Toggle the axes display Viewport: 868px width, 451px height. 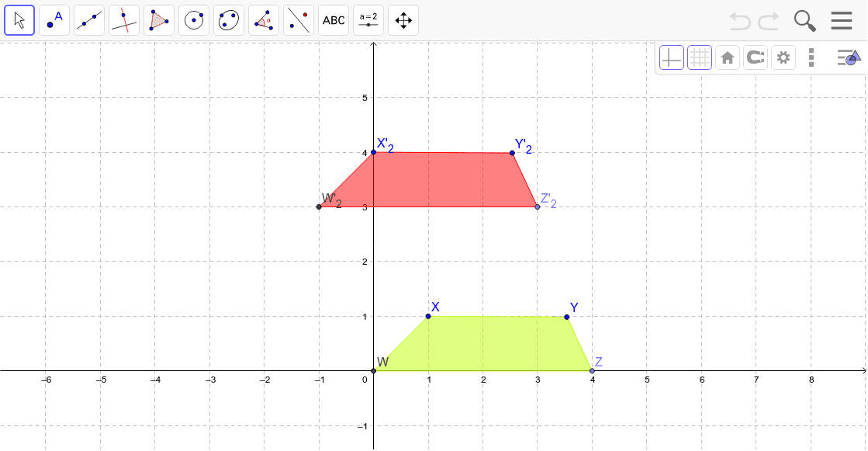pyautogui.click(x=672, y=57)
